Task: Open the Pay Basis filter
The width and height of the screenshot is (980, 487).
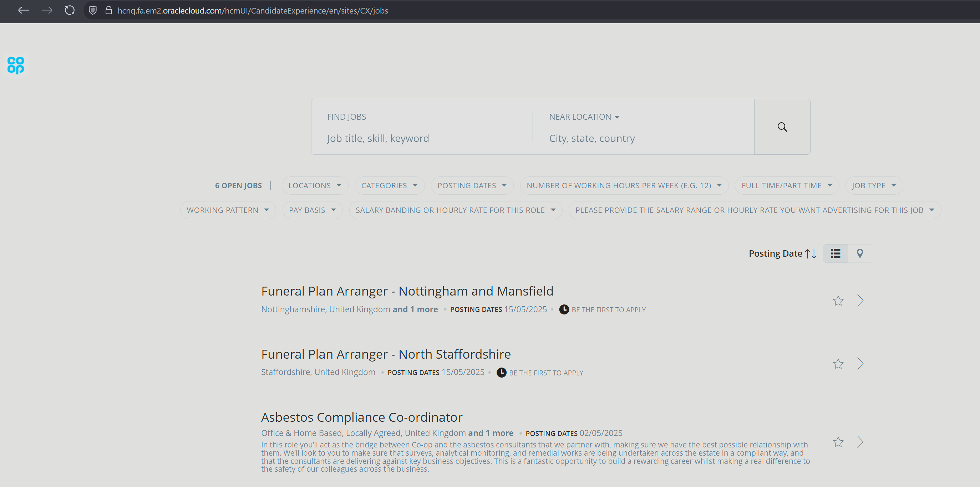Action: [312, 210]
